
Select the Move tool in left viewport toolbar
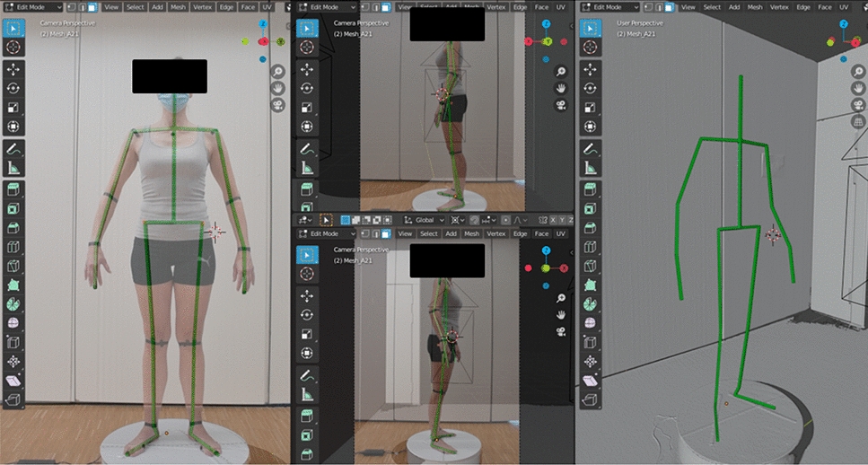click(x=14, y=68)
